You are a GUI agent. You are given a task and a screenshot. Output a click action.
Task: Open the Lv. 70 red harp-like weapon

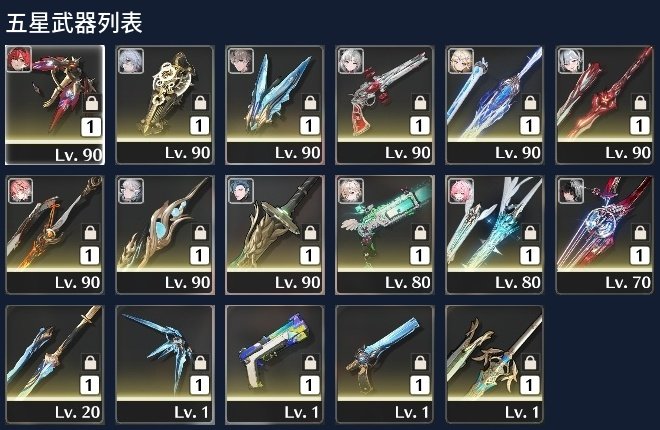(x=605, y=235)
